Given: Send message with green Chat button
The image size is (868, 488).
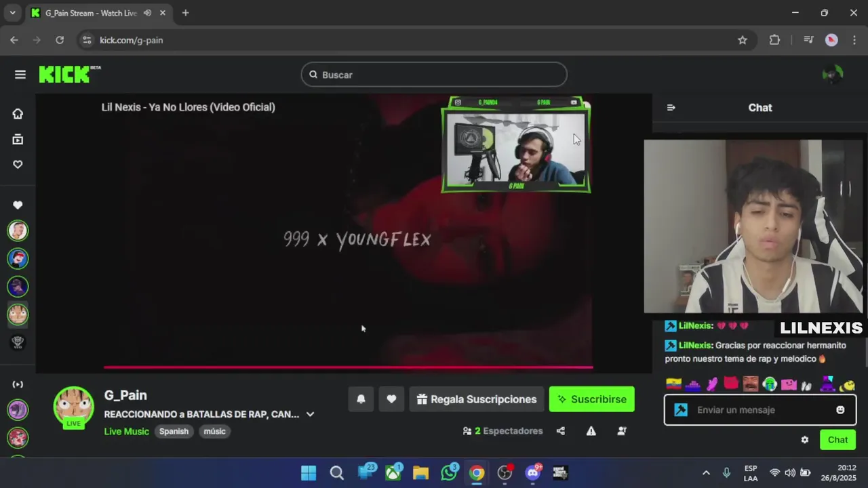Looking at the screenshot, I should pyautogui.click(x=837, y=440).
